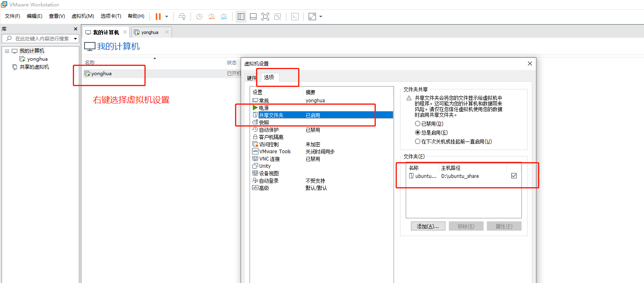Select 自动登录 settings entry
The height and width of the screenshot is (283, 644).
click(265, 181)
